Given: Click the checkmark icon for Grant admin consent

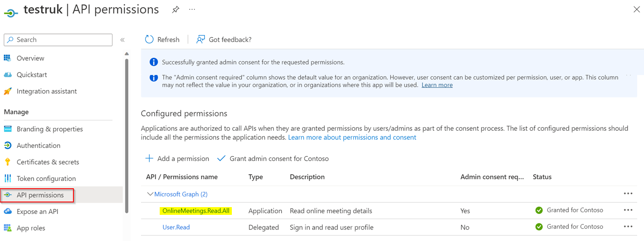Looking at the screenshot, I should point(222,158).
